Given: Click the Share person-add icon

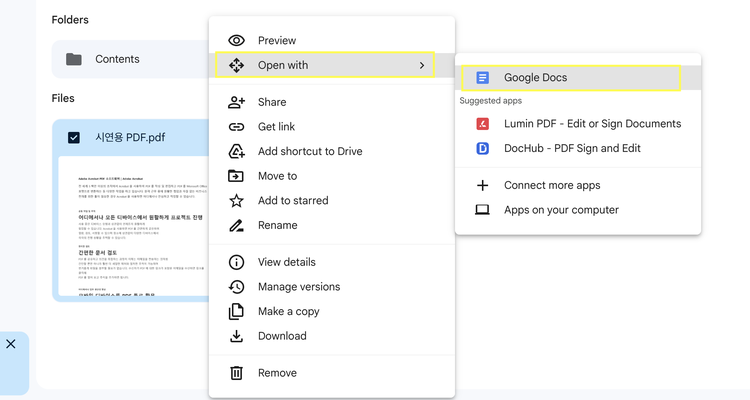Looking at the screenshot, I should pyautogui.click(x=237, y=102).
